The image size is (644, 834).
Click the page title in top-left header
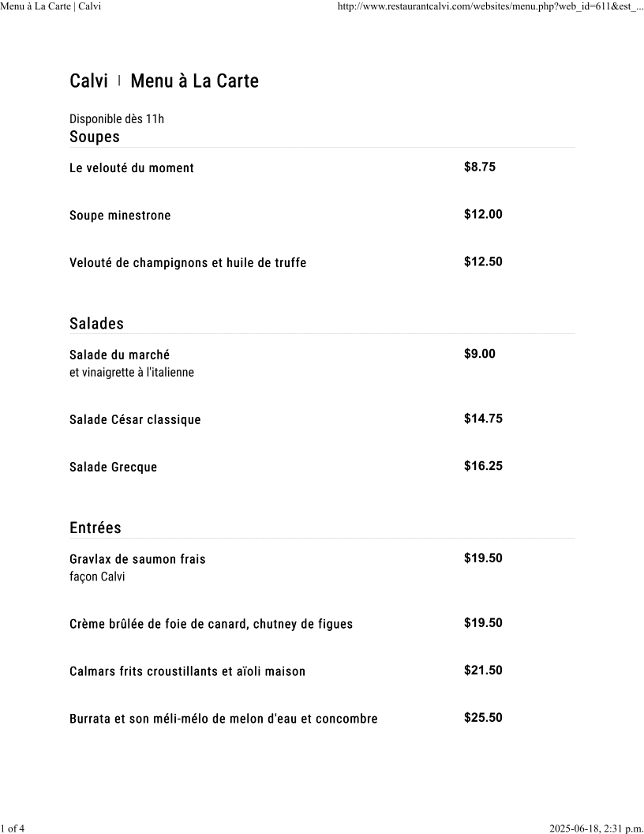tap(51, 6)
